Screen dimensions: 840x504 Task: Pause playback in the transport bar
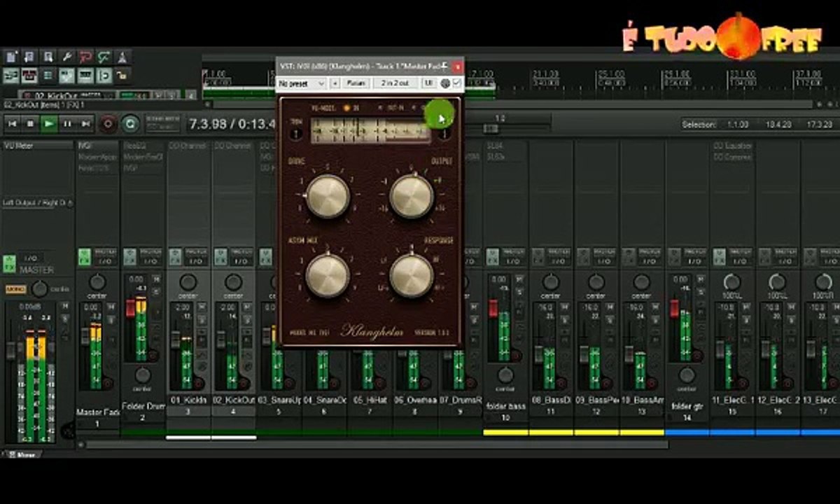(x=68, y=124)
